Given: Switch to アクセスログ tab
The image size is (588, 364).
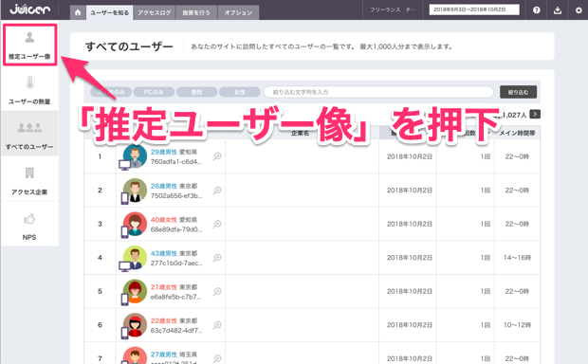Looking at the screenshot, I should [x=155, y=12].
